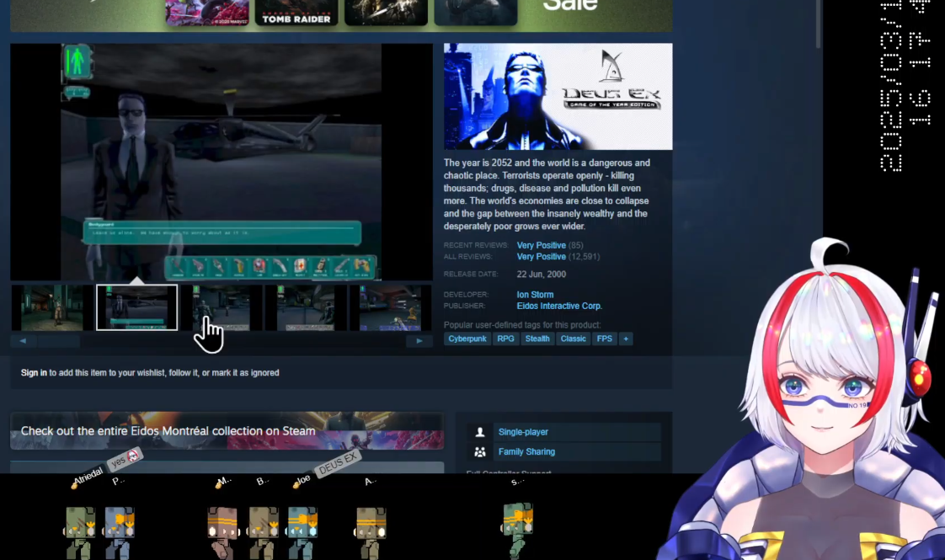The height and width of the screenshot is (560, 945).
Task: Open recent reviews Very Positive link
Action: click(542, 245)
